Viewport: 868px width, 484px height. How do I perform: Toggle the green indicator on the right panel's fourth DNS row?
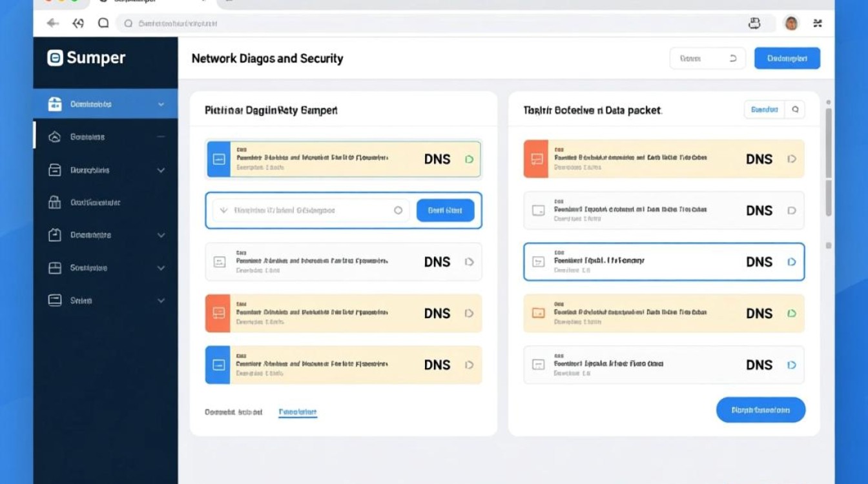coord(792,314)
